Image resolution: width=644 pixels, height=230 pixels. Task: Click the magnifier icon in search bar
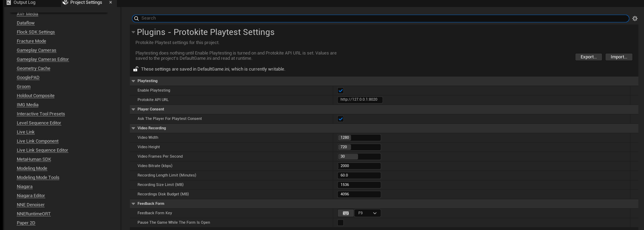[136, 19]
